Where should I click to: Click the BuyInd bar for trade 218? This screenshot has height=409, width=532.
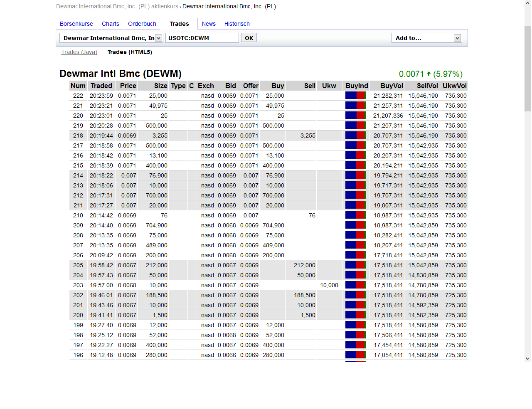click(x=356, y=135)
